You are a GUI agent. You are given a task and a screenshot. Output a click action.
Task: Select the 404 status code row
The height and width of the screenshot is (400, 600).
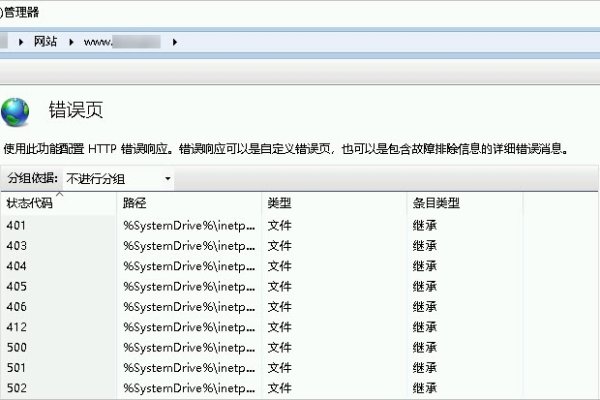261,266
